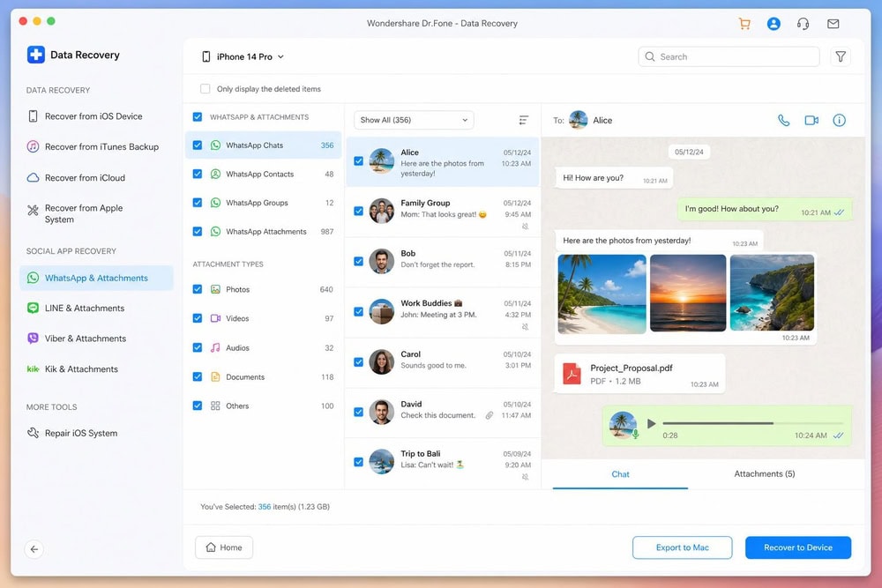The width and height of the screenshot is (882, 588).
Task: Deselect Alice chat checkbox
Action: coord(358,160)
